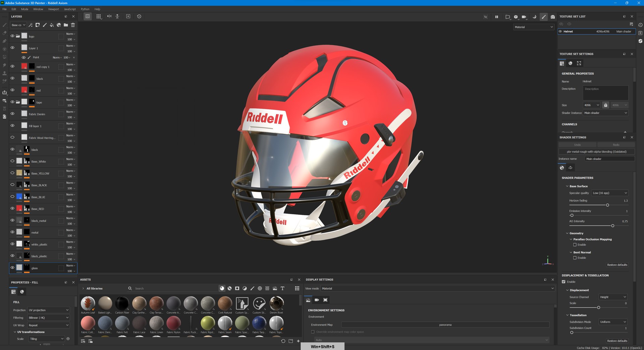Click the add effect magic wand icon
Image resolution: width=644 pixels, height=350 pixels.
tap(31, 25)
